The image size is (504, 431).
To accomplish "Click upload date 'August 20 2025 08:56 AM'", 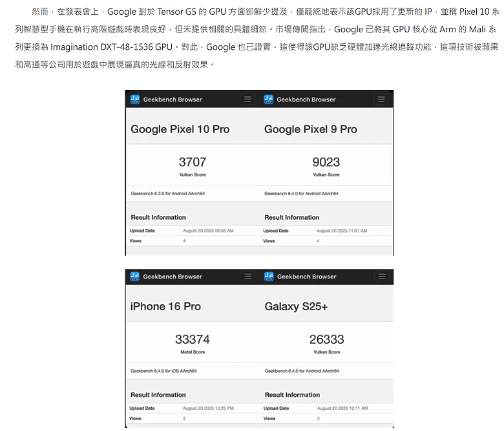I will point(208,231).
